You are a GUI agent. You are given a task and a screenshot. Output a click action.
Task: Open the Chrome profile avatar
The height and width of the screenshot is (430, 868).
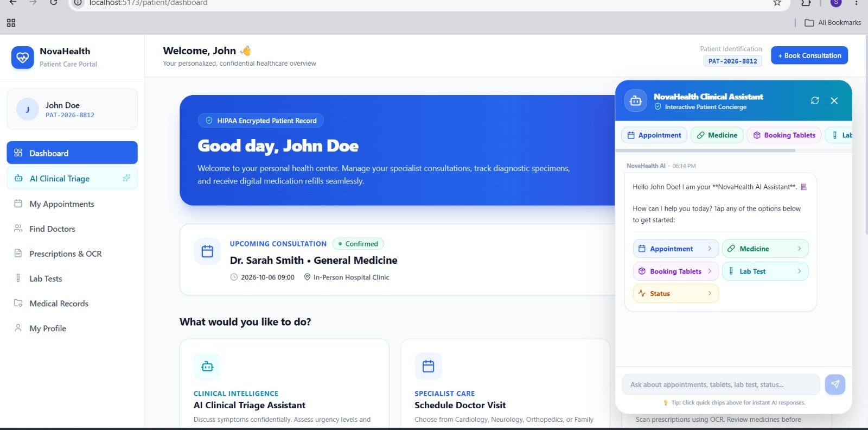pyautogui.click(x=836, y=3)
